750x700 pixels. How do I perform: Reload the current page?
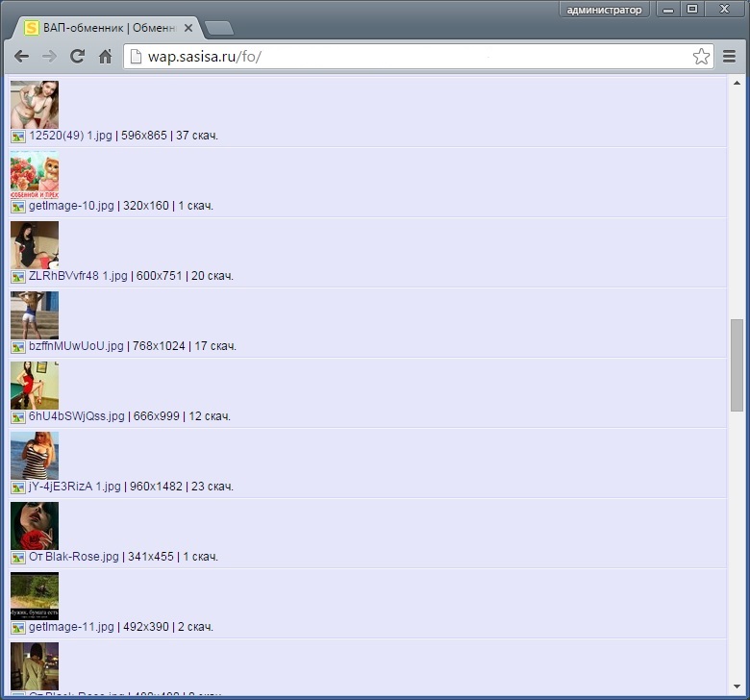(77, 57)
